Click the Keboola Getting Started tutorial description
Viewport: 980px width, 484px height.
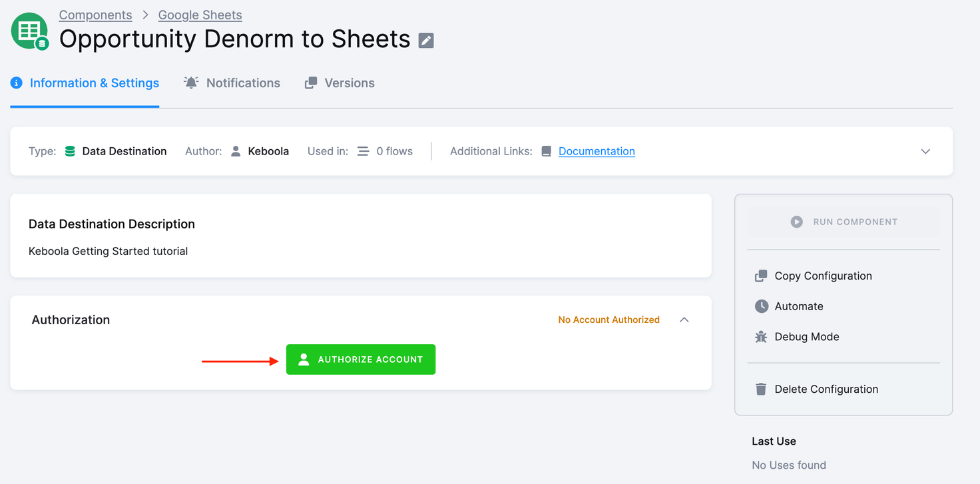109,251
